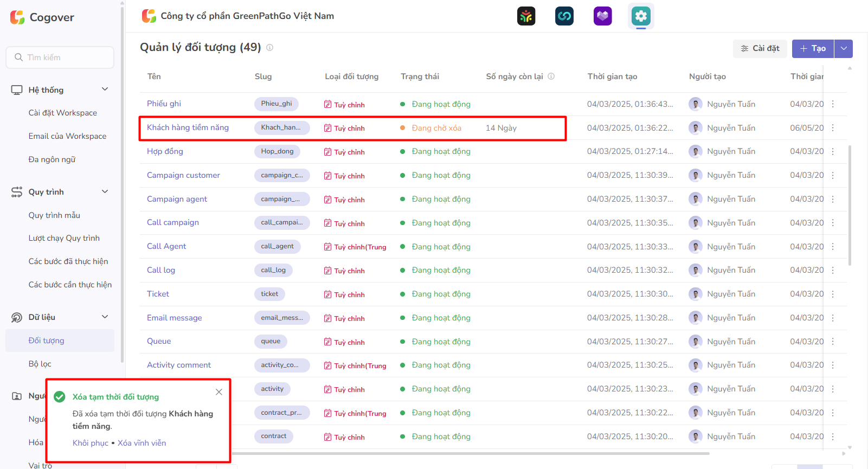Screen dimensions: 868x469
Task: Collapse the Dữ liệu section
Action: pos(105,317)
